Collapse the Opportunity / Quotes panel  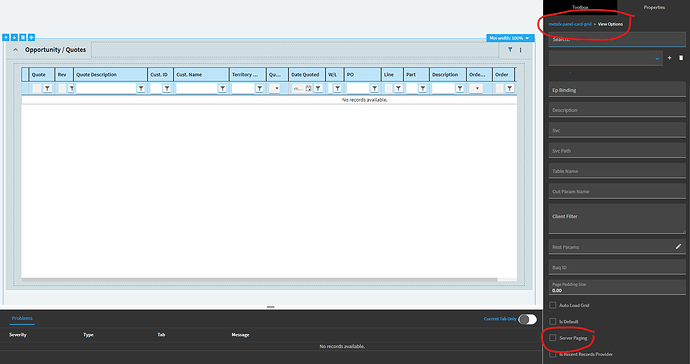(15, 50)
